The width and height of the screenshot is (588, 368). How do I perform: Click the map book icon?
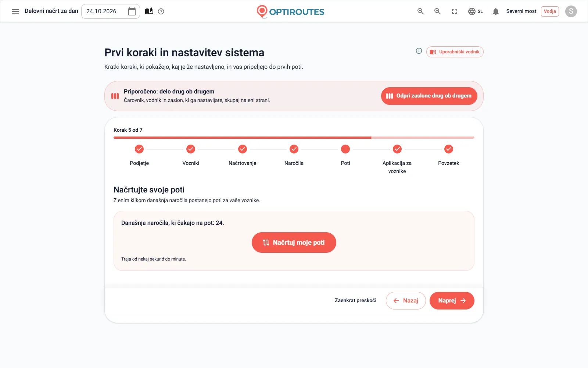[149, 11]
